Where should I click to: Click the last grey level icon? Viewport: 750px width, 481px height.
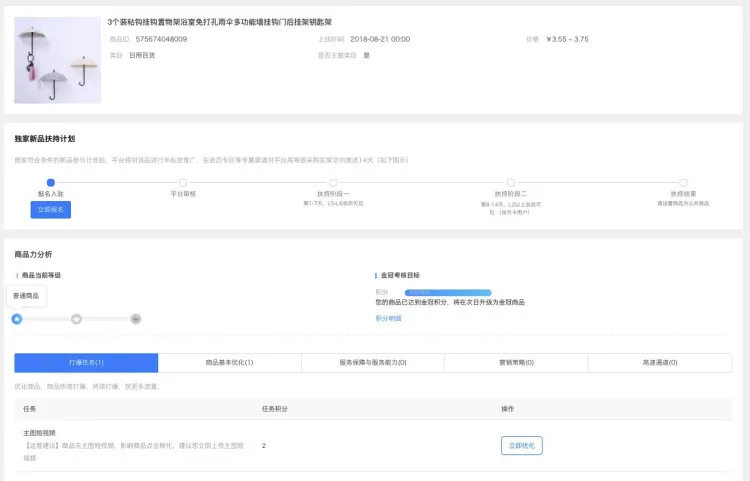[x=136, y=319]
